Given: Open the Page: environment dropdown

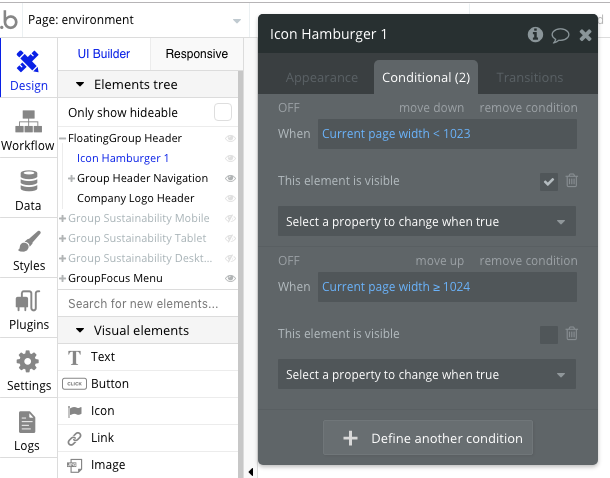Looking at the screenshot, I should click(152, 20).
